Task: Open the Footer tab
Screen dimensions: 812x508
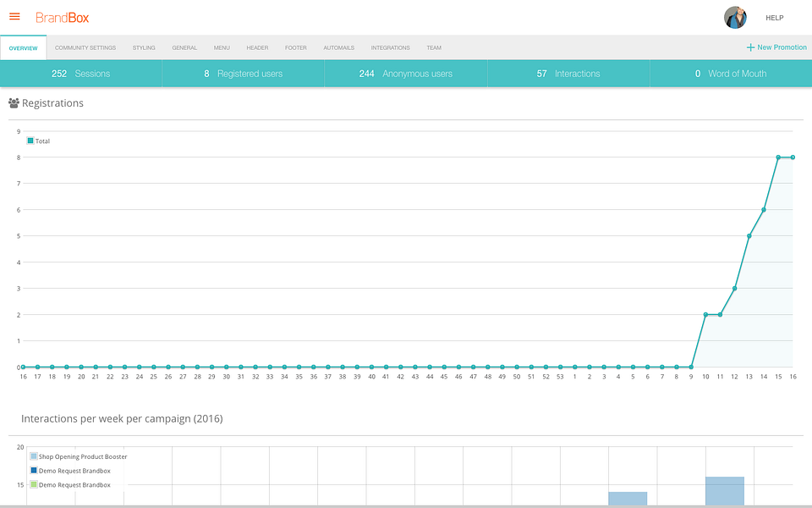Action: point(296,47)
